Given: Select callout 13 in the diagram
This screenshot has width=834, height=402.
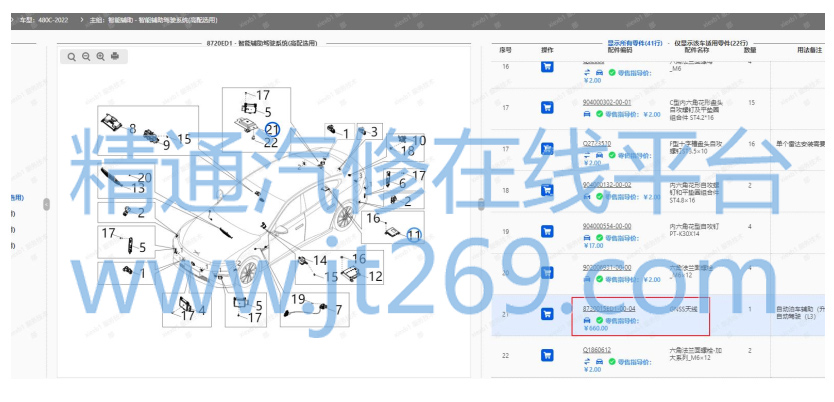Looking at the screenshot, I should [138, 189].
